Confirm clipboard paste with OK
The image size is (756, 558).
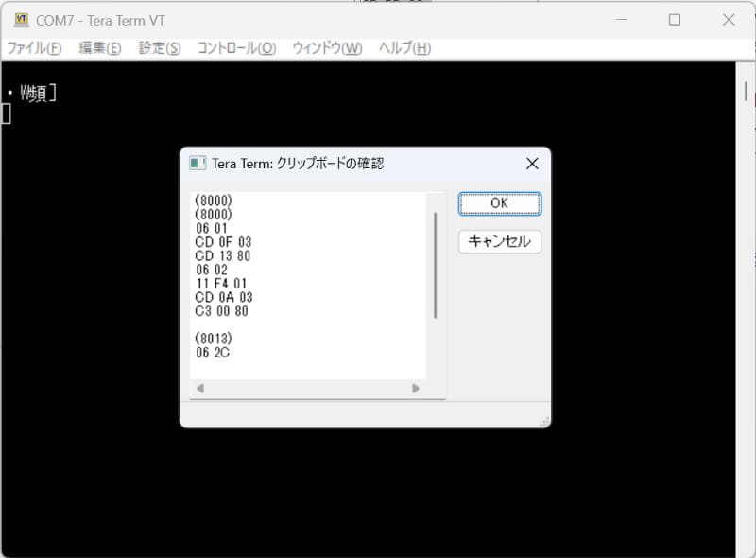(499, 202)
